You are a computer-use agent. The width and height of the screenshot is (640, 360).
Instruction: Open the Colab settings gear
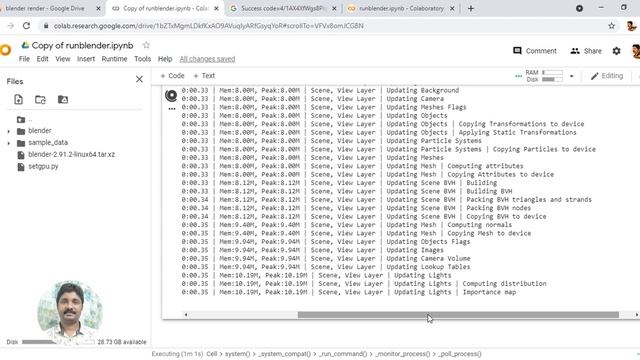pyautogui.click(x=616, y=51)
